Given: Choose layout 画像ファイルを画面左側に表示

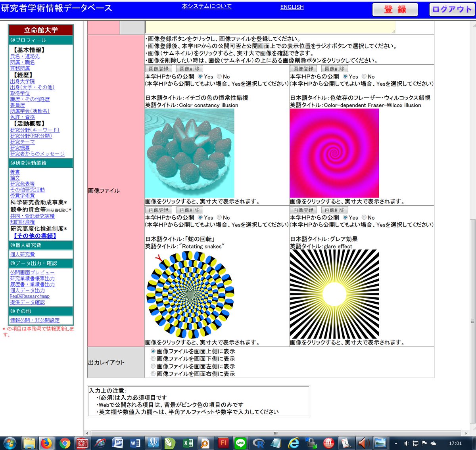Looking at the screenshot, I should click(153, 366).
